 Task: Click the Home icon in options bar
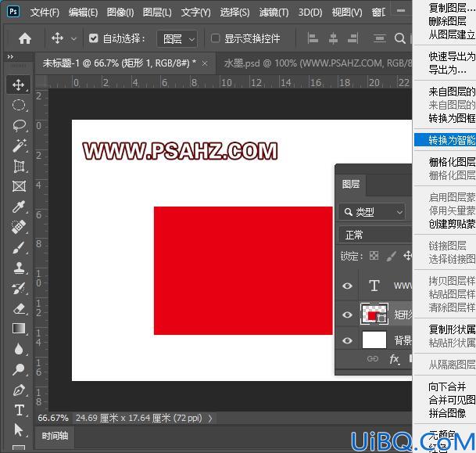[25, 38]
